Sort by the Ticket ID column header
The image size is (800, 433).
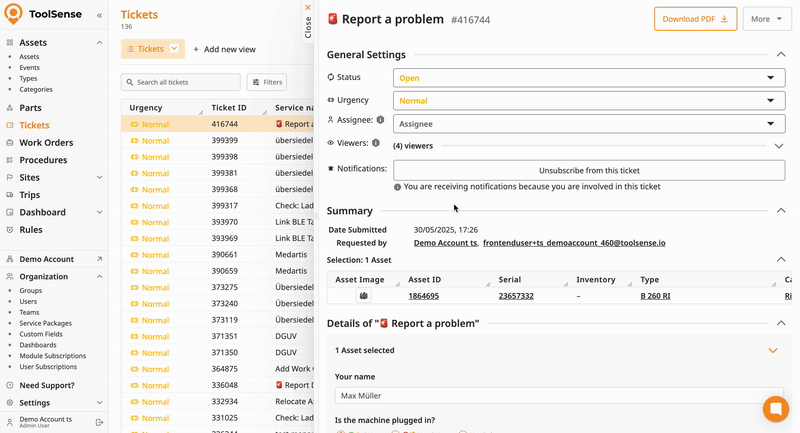click(x=229, y=108)
